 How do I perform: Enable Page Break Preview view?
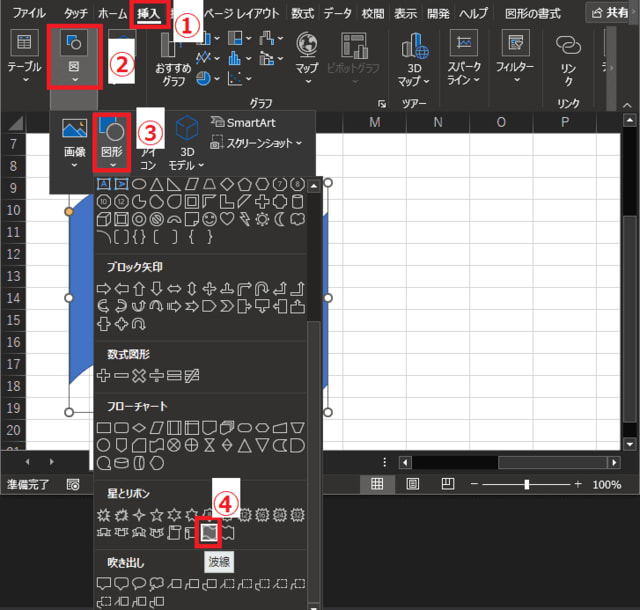coord(444,484)
